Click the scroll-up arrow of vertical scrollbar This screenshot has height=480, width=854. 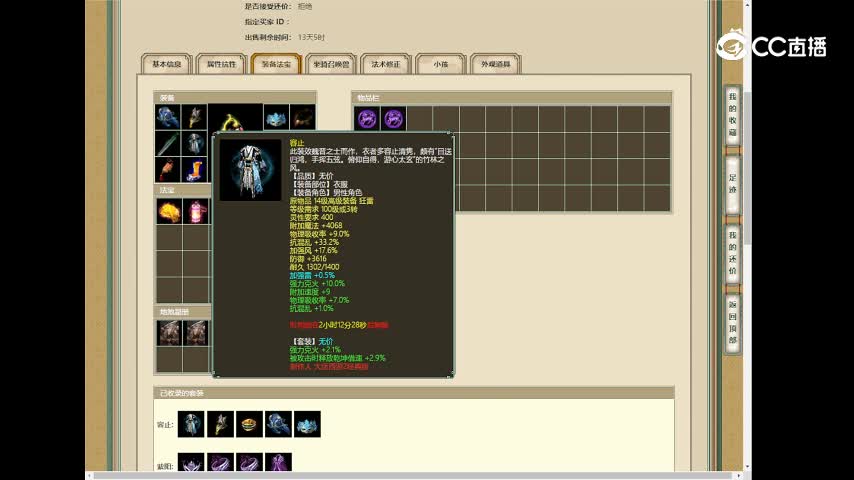[x=747, y=4]
